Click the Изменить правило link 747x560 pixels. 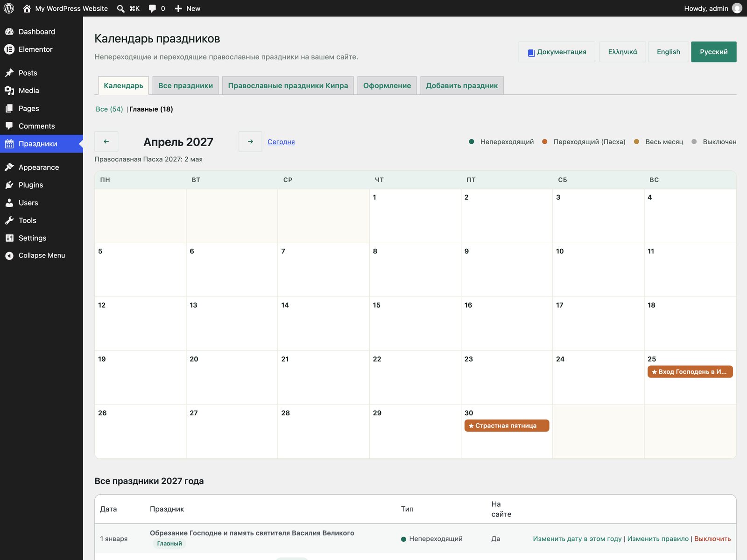click(658, 539)
